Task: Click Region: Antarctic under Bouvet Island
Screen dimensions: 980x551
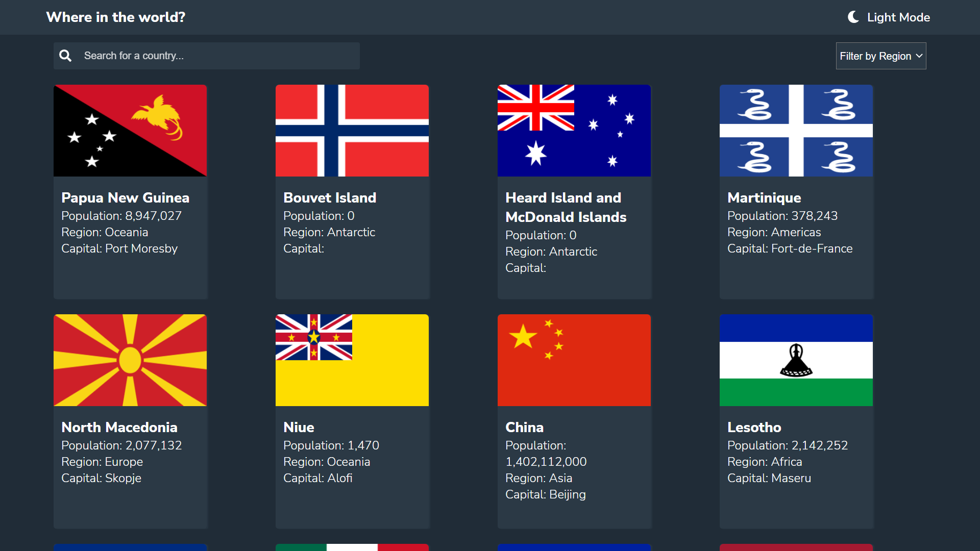Action: [x=329, y=232]
